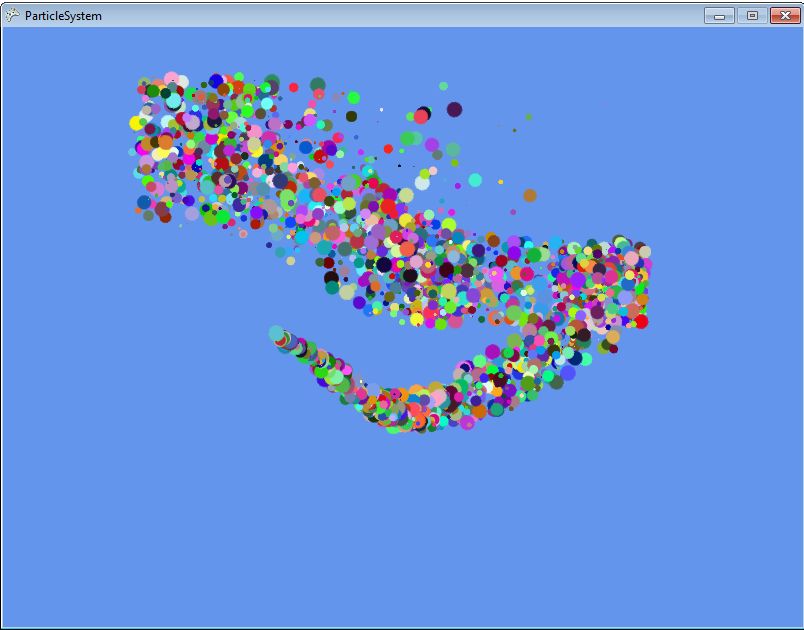The image size is (804, 630).
Task: Click the ParticleSystem title text
Action: pos(63,16)
